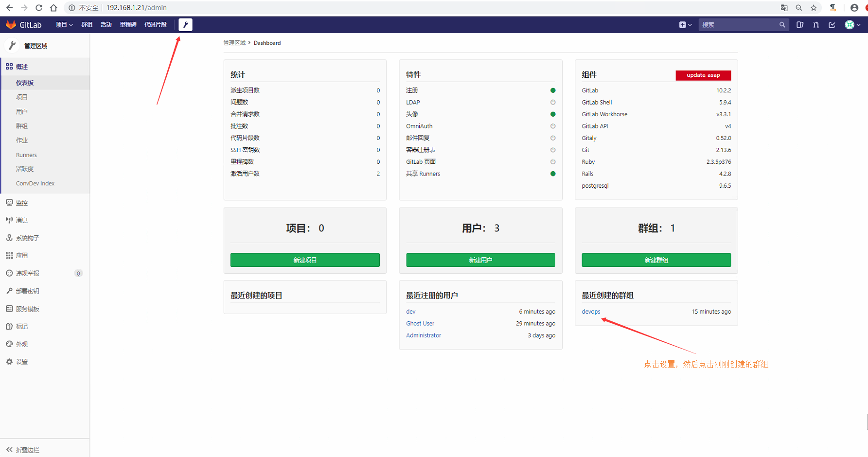Click the 新建用户 button

coord(480,260)
